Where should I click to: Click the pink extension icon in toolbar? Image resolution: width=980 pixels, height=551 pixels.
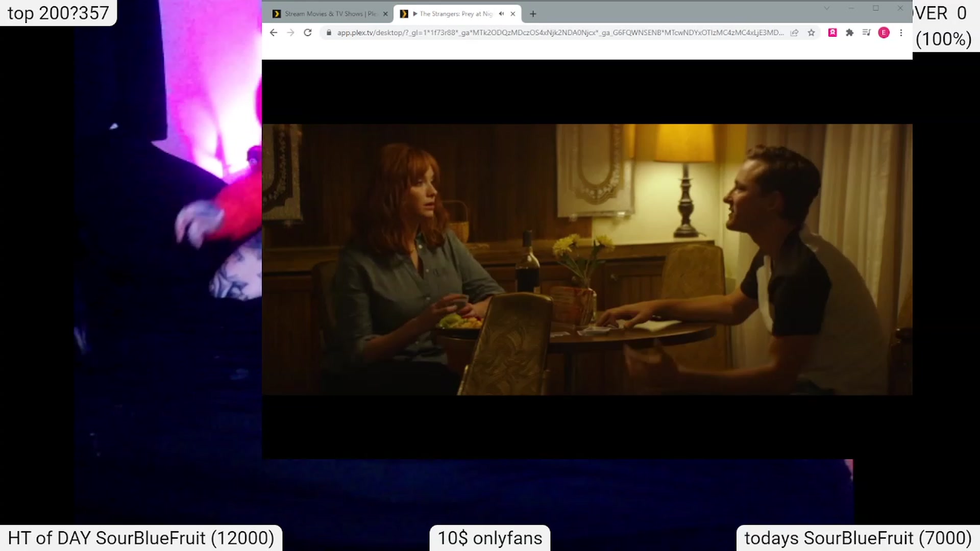832,33
